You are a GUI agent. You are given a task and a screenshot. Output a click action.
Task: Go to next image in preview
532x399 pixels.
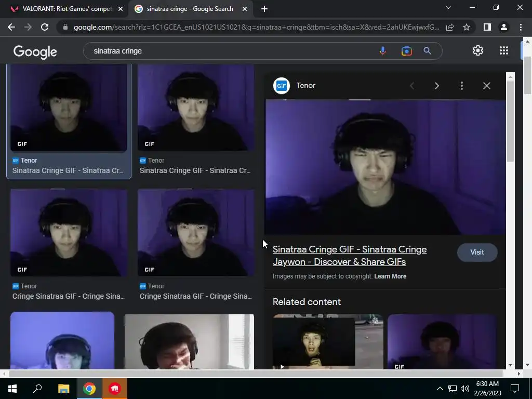point(436,86)
